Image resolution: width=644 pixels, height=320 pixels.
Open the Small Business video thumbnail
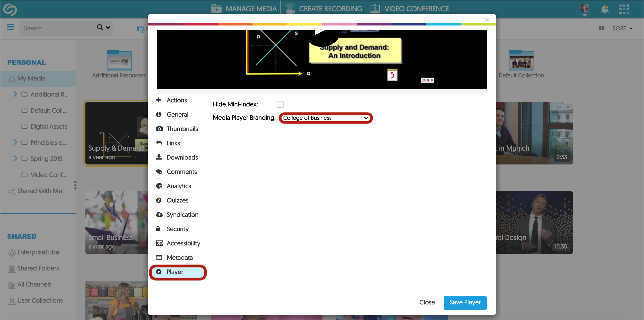point(117,222)
